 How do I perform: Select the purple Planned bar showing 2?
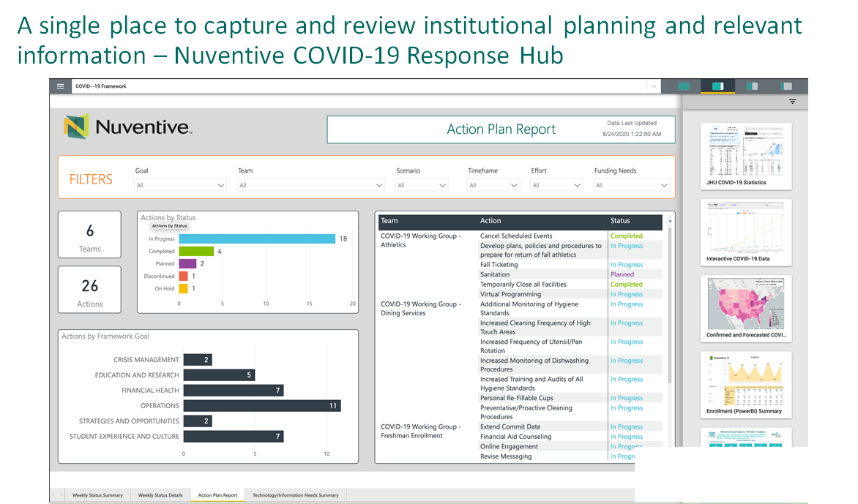(x=187, y=263)
